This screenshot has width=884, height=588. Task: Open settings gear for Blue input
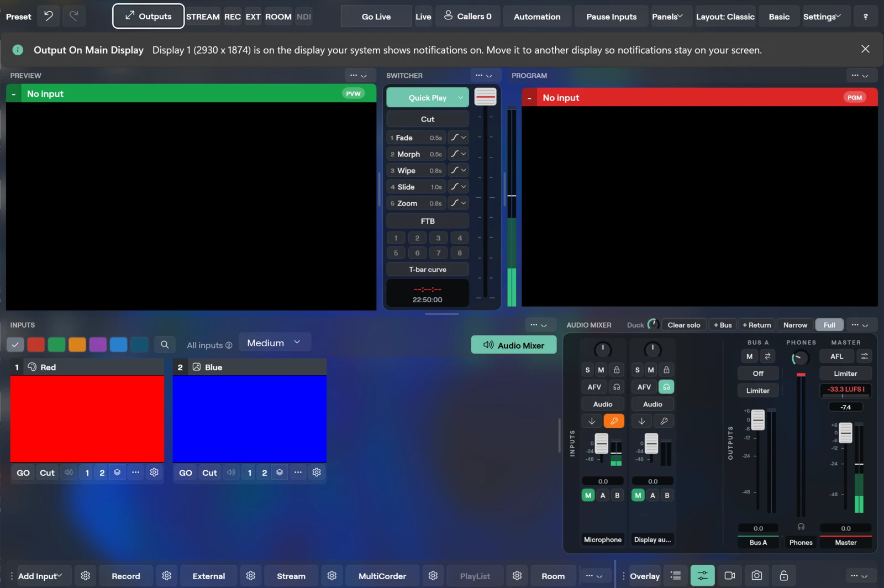[317, 473]
